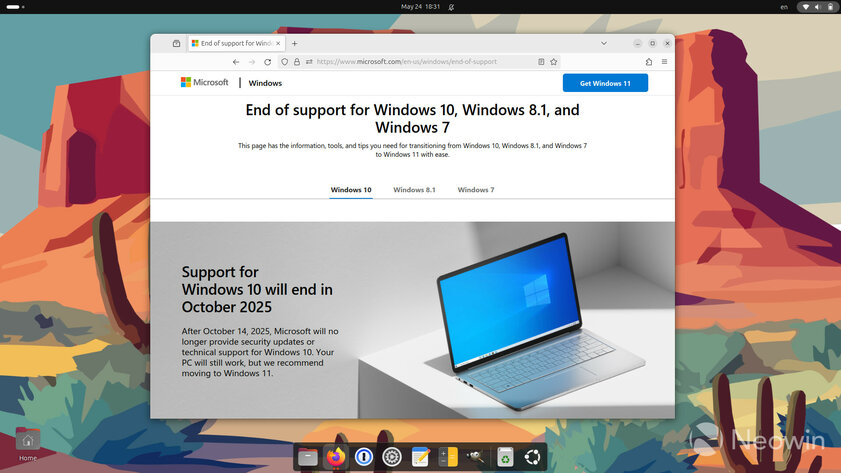The width and height of the screenshot is (841, 473).
Task: Click 'Support for Windows 10 will end' heading
Action: tap(257, 289)
